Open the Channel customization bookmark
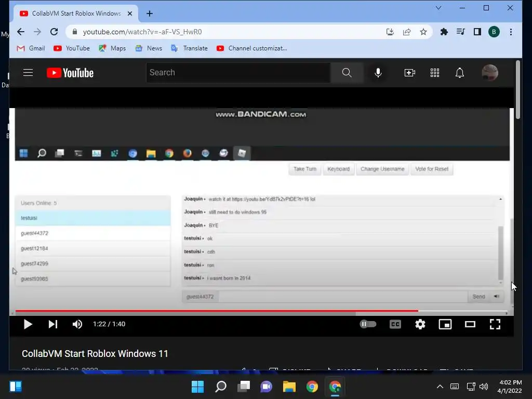Image resolution: width=532 pixels, height=399 pixels. click(252, 48)
